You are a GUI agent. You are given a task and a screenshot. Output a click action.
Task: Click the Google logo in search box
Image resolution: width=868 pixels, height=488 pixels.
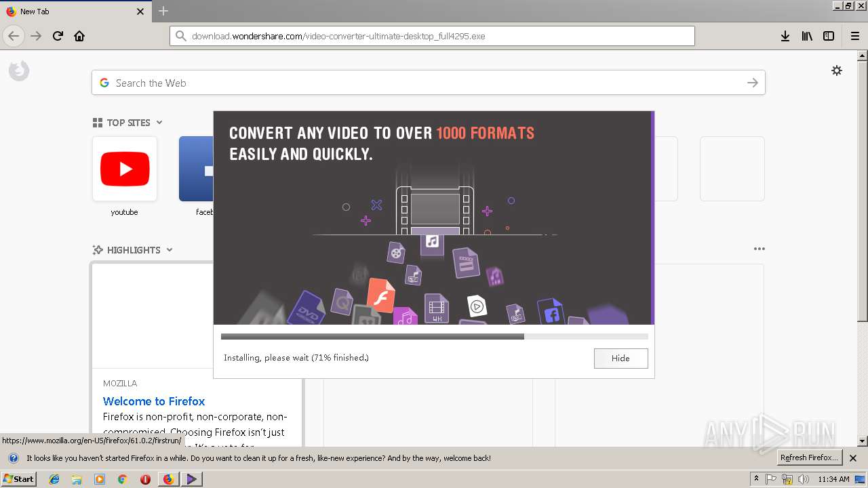point(104,83)
